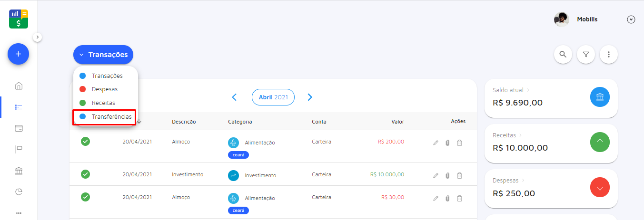Open the search magnifier icon
This screenshot has height=220, width=644.
coord(563,54)
